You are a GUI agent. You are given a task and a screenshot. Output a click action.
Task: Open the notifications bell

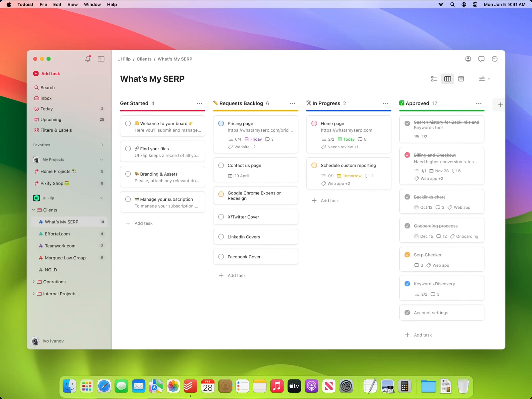pos(88,59)
